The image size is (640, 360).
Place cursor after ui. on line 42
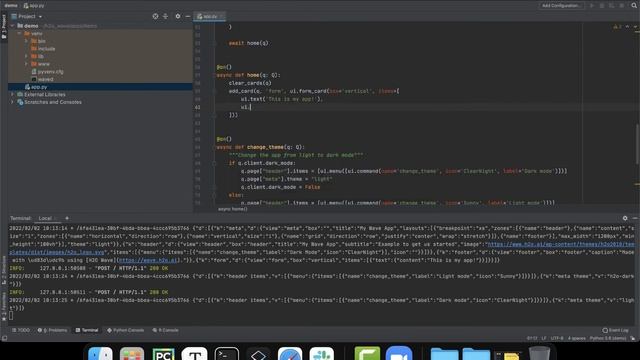tap(251, 107)
